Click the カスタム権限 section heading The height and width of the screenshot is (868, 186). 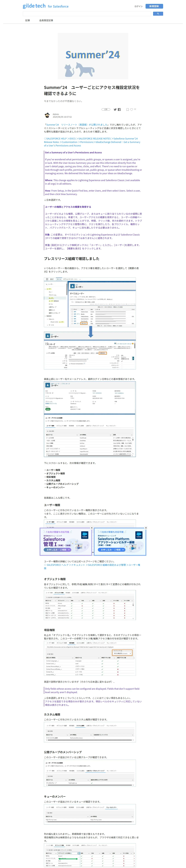(52, 714)
